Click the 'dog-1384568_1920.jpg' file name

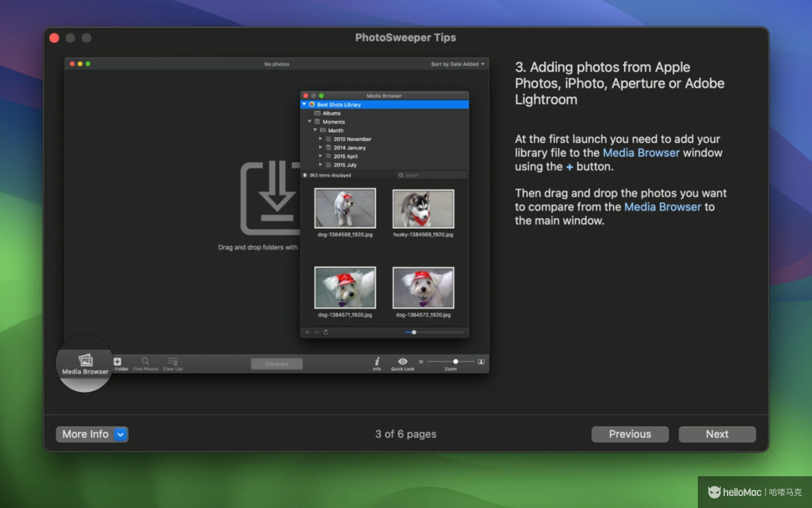click(345, 234)
